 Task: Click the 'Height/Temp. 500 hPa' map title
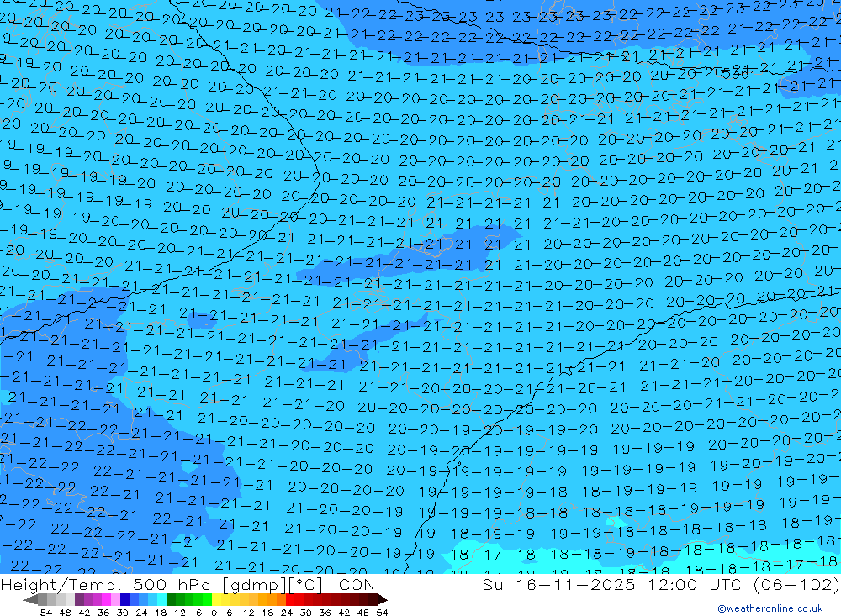coord(108,584)
